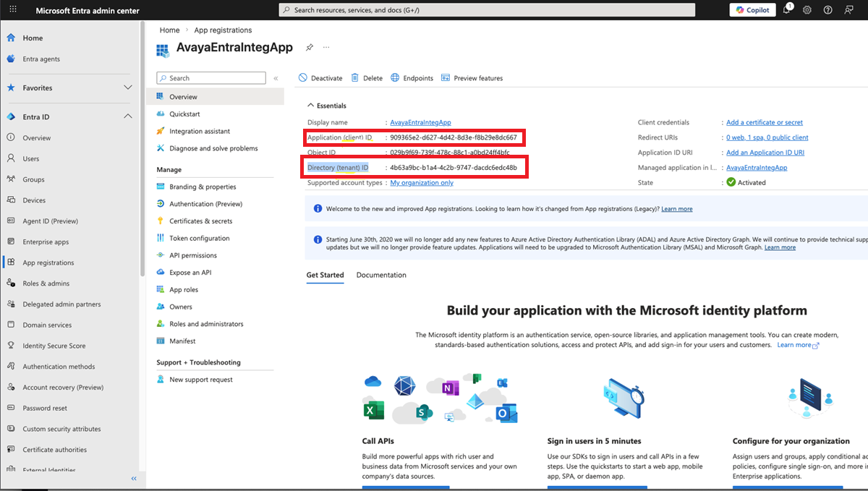Open Integration assistant
Screen dimensions: 868x491
coord(200,132)
